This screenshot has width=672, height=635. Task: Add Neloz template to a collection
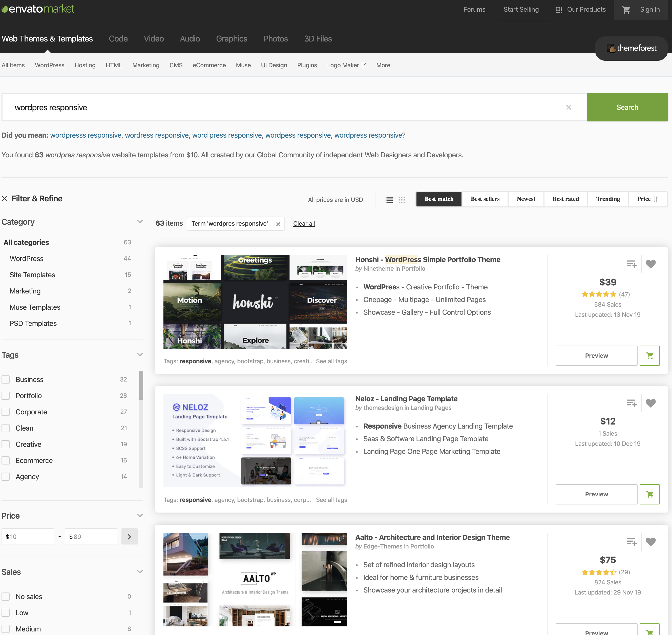[x=631, y=403]
